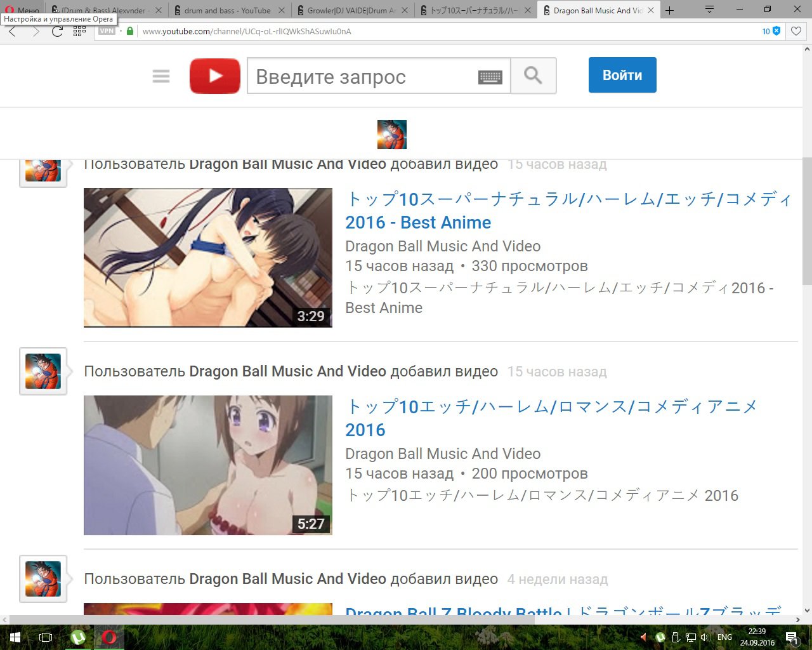The height and width of the screenshot is (650, 812).
Task: Close the "drum and bass - YouTube" tab
Action: coord(282,11)
